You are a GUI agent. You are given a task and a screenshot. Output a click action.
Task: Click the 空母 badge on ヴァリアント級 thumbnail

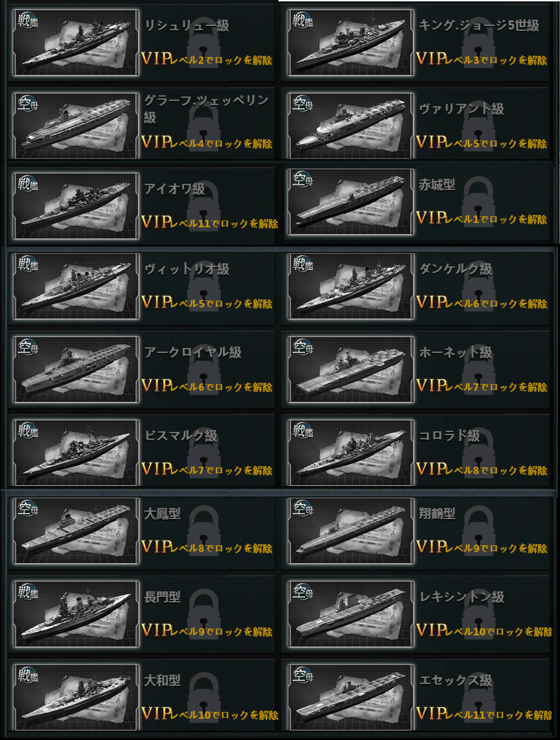tap(303, 102)
